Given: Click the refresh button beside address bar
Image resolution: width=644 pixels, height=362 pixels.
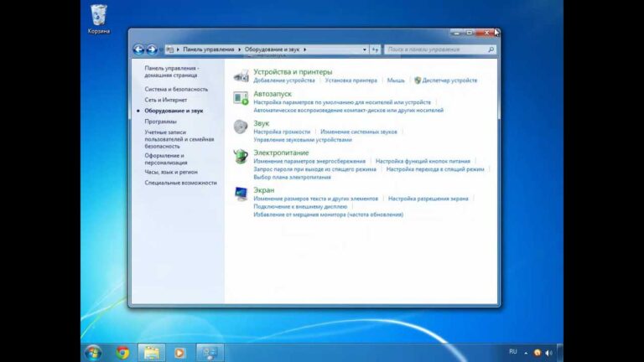Looking at the screenshot, I should (375, 49).
